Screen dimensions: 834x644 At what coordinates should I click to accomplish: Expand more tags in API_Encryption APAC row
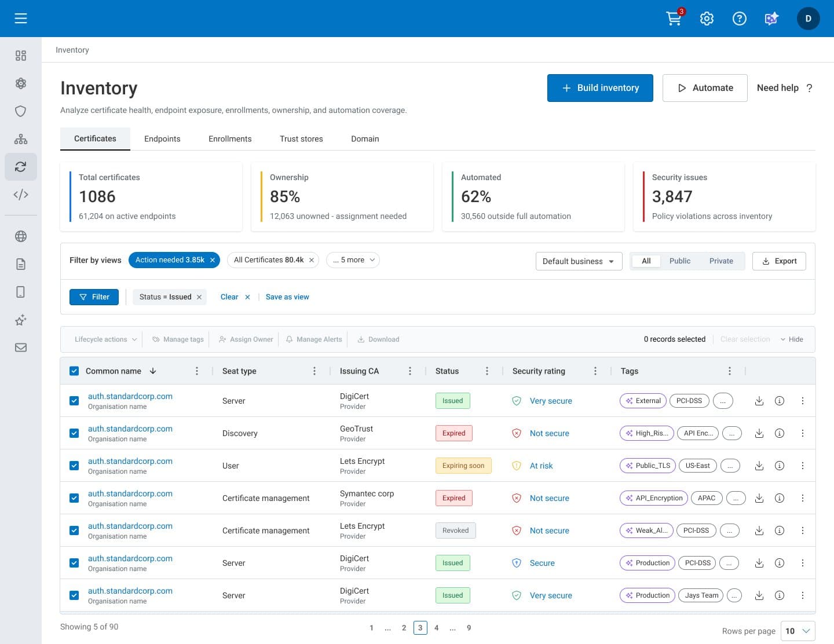point(736,498)
